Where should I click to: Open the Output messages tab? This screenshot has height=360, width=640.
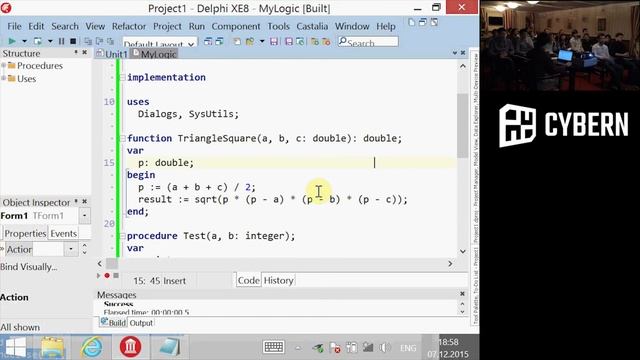pyautogui.click(x=141, y=323)
